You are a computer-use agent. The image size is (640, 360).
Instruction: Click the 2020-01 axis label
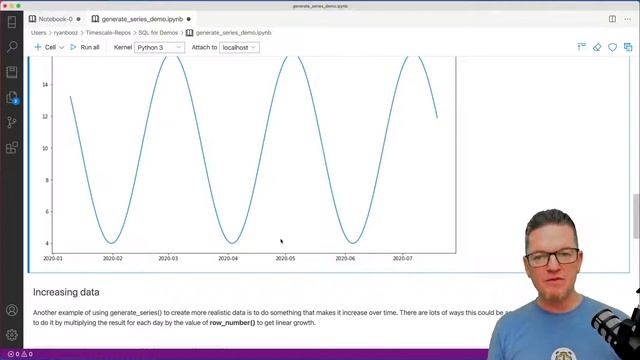click(53, 258)
